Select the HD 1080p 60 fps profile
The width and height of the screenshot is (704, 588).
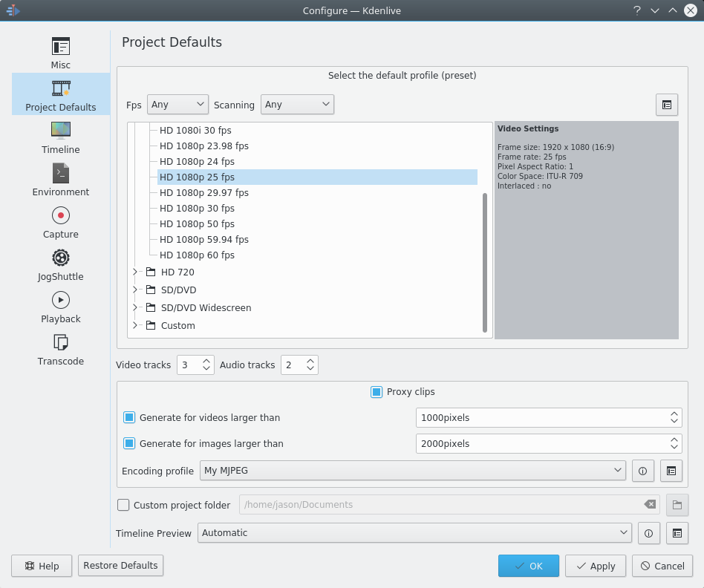click(x=317, y=255)
